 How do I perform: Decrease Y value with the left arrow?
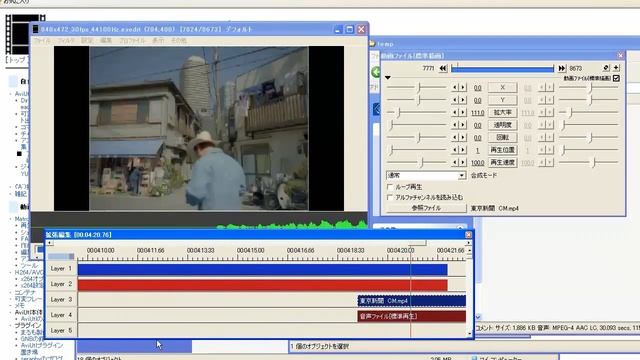[x=455, y=100]
